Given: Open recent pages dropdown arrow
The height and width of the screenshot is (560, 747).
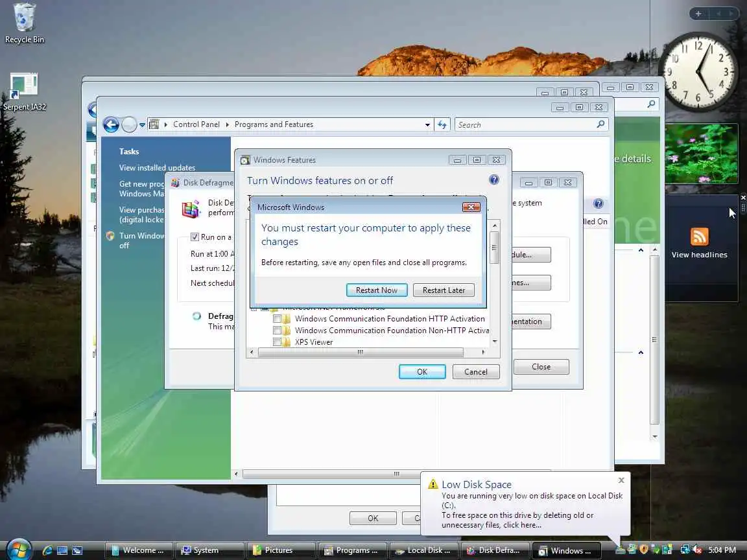Looking at the screenshot, I should [x=142, y=125].
